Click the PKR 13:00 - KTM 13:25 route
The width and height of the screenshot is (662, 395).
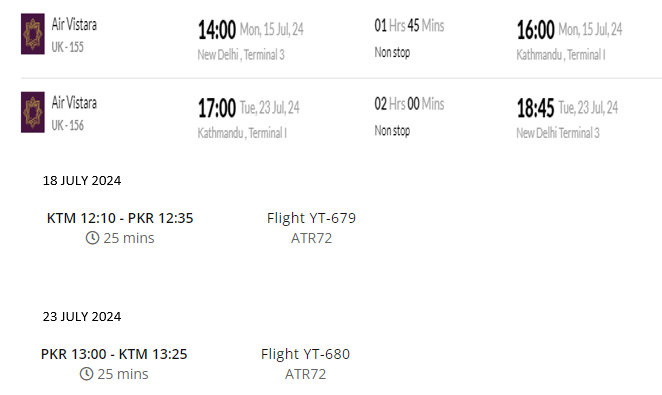pos(114,354)
